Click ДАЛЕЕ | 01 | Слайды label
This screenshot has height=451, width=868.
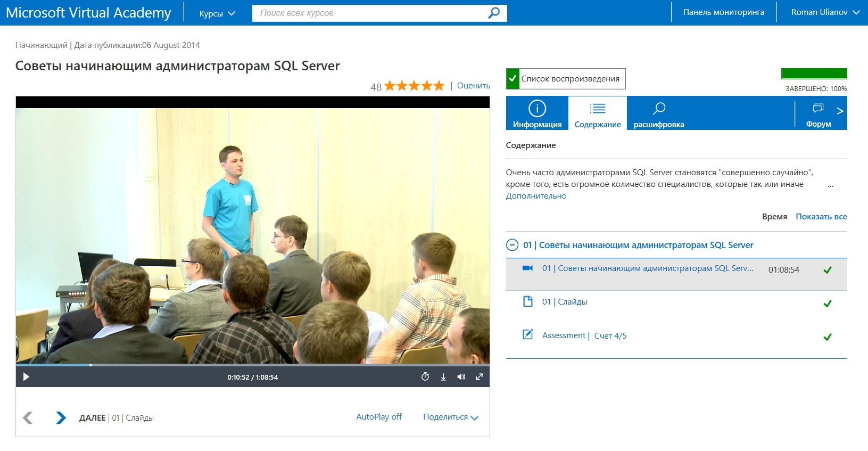[117, 418]
